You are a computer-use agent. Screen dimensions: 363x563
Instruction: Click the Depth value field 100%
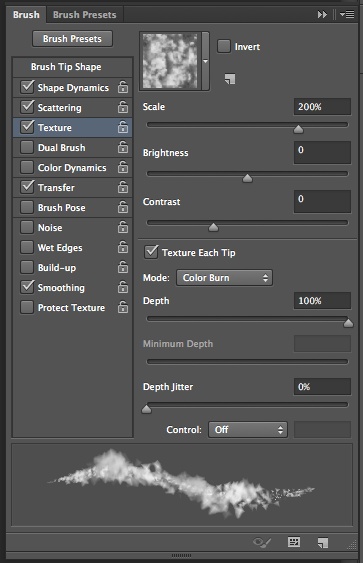[322, 301]
